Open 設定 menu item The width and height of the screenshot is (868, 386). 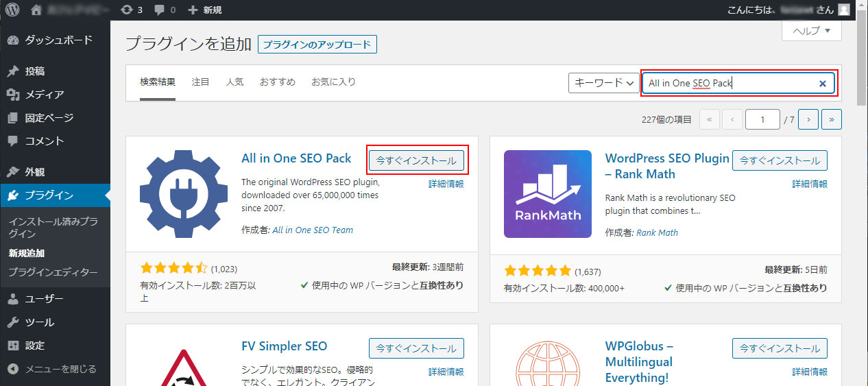tap(55, 346)
